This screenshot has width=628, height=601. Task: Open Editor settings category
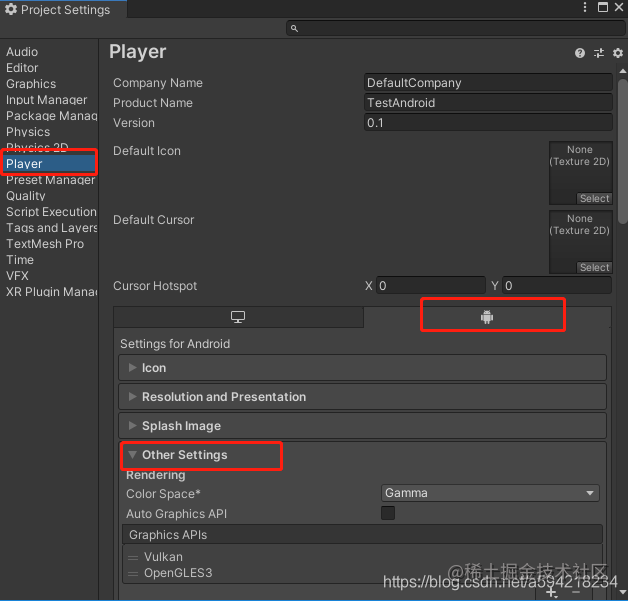(48, 68)
